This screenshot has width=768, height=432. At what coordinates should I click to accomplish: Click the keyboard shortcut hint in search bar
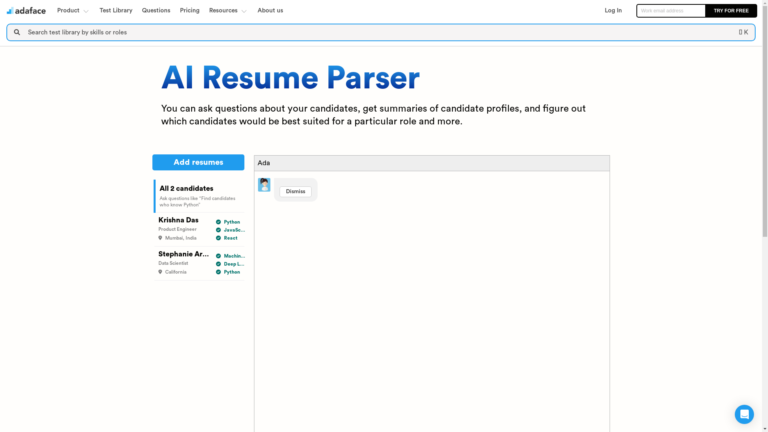(743, 32)
